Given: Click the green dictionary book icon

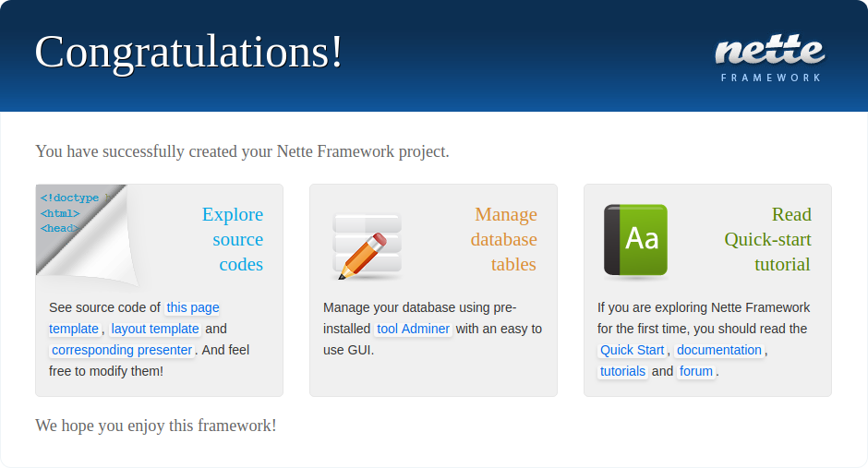Looking at the screenshot, I should [x=635, y=240].
